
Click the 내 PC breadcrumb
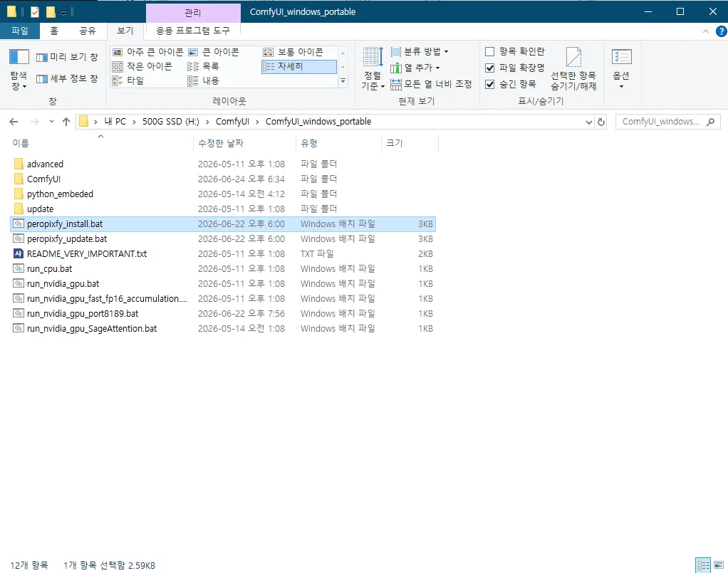115,122
